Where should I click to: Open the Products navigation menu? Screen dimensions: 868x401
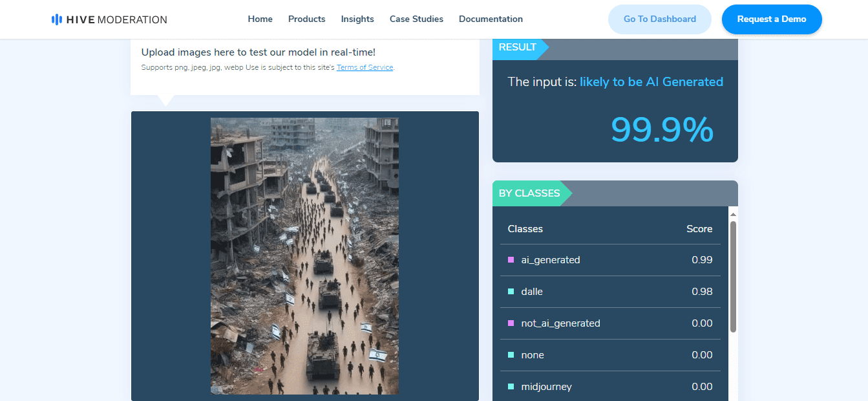(x=307, y=19)
